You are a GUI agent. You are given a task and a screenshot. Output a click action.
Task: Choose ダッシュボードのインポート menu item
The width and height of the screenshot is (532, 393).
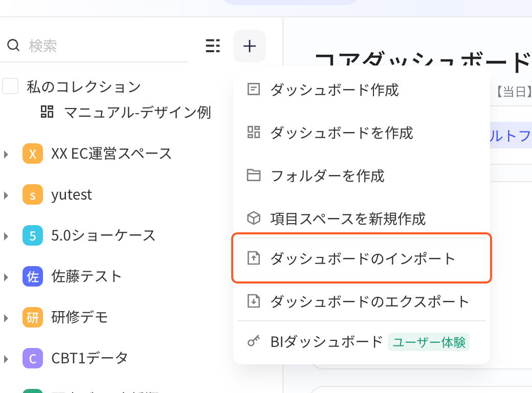tap(361, 258)
